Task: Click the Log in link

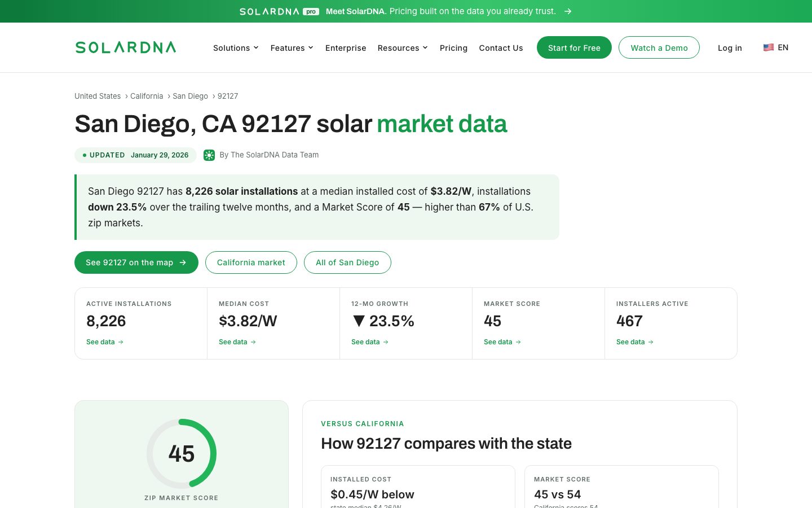Action: tap(730, 48)
